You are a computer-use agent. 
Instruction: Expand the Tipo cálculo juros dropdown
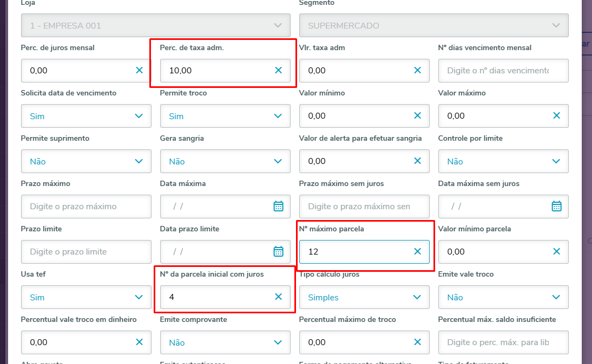point(417,297)
